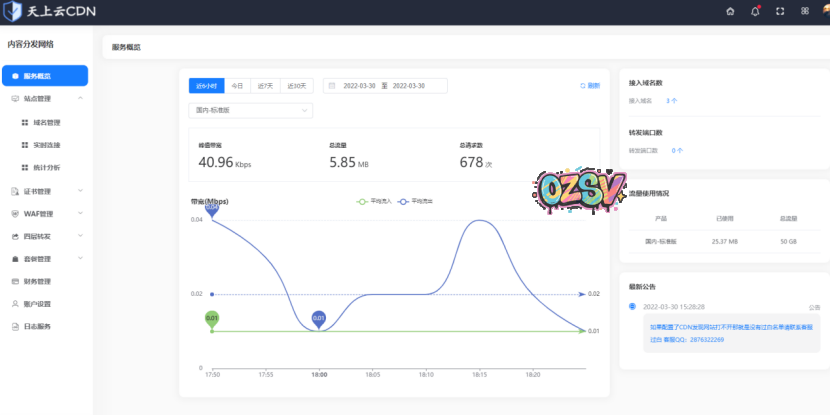Click the 3 个 connected domains link

671,101
